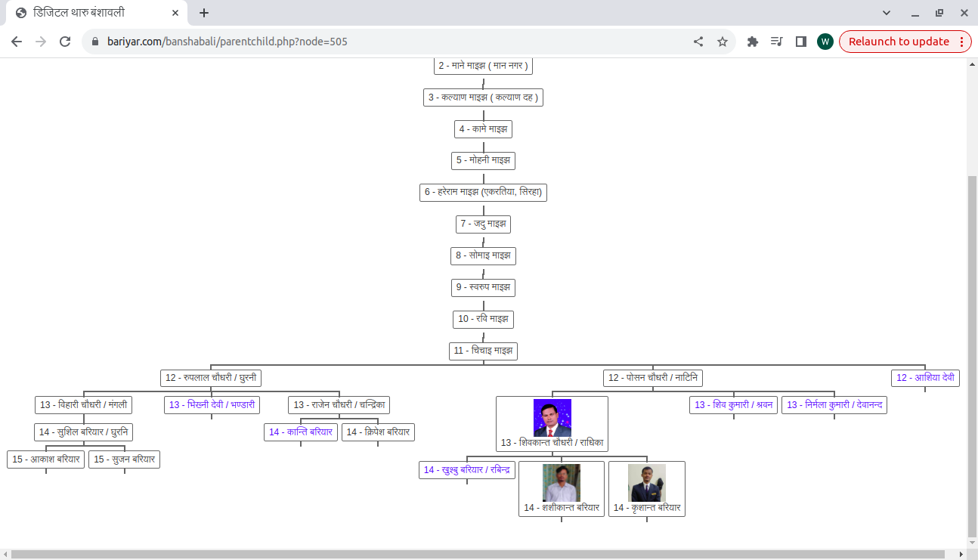Open node 9 - स्वरुप माइझ

click(484, 287)
